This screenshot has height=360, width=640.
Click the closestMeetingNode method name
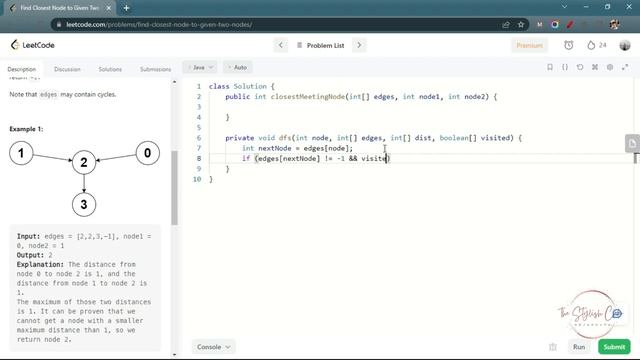[308, 97]
